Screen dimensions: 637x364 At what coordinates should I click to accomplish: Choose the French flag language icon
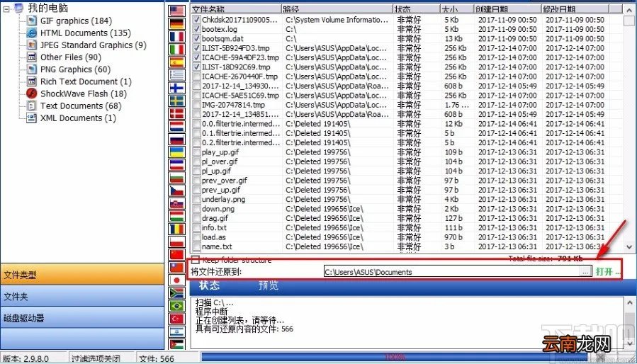(177, 37)
